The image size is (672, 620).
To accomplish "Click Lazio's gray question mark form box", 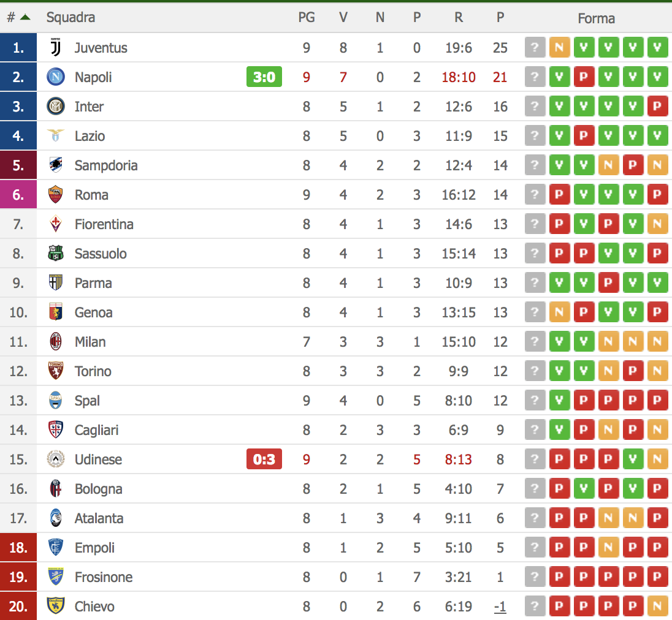I will pyautogui.click(x=535, y=136).
